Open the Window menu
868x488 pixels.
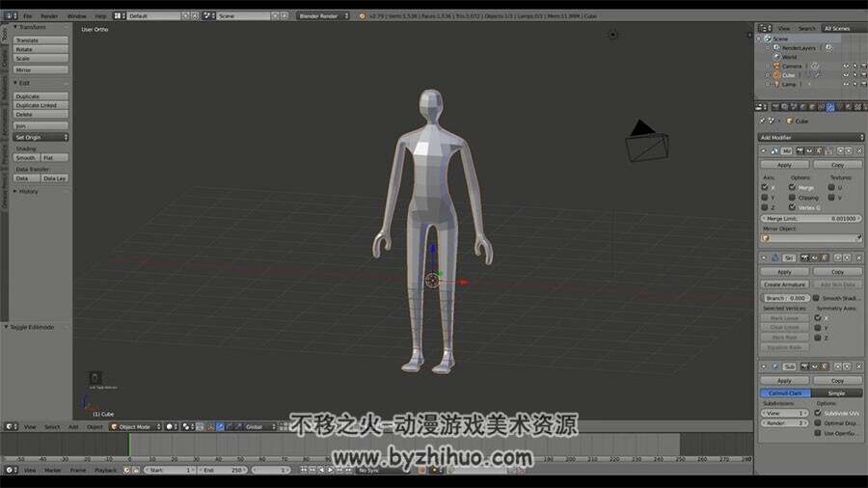click(x=76, y=16)
